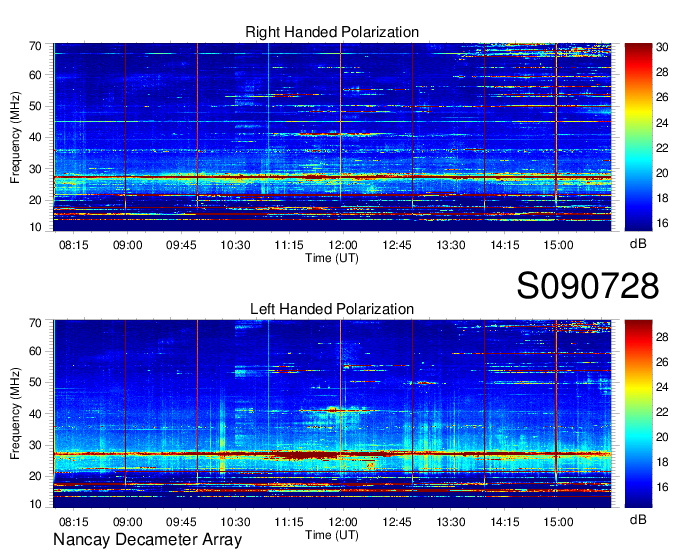Click the 50 MHz tick on top plot
The height and width of the screenshot is (552, 680).
pos(35,106)
